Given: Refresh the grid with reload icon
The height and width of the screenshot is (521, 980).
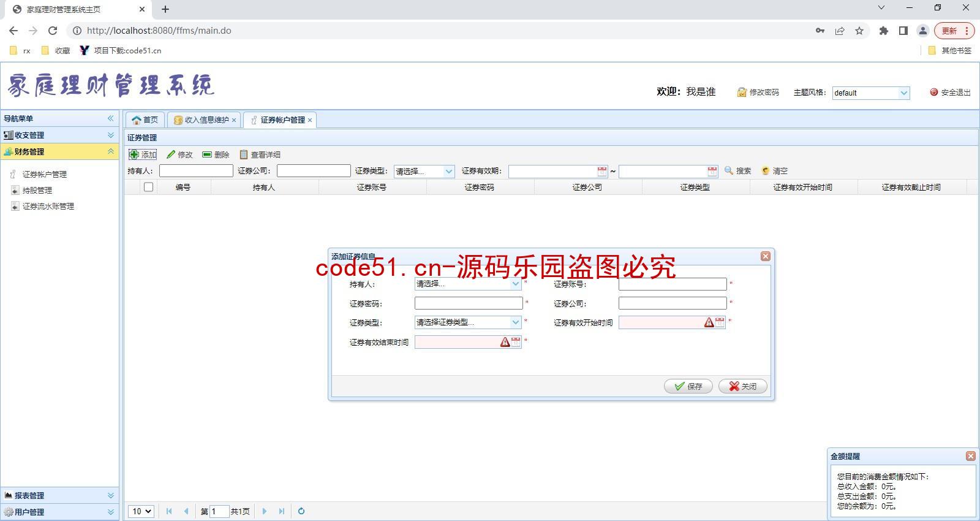Looking at the screenshot, I should click(301, 511).
